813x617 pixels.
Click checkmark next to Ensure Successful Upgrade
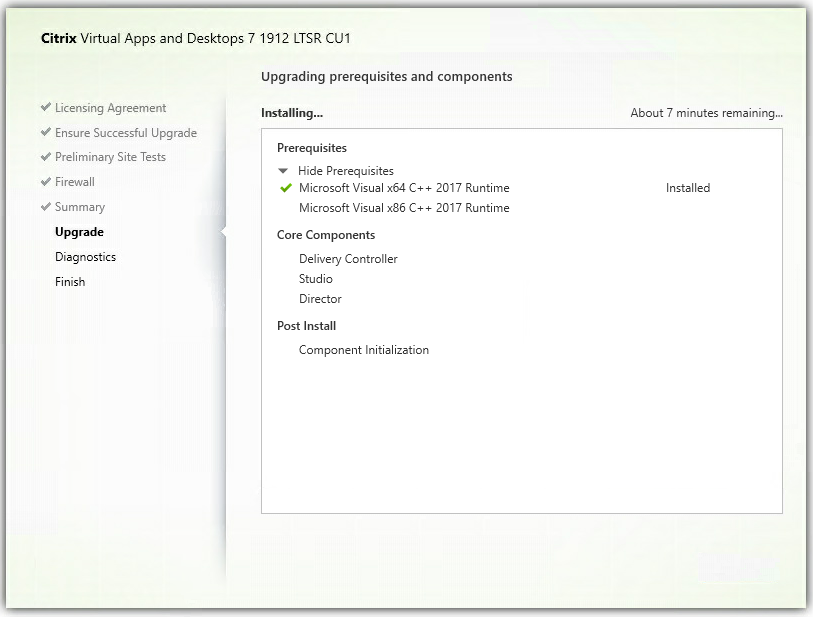pos(46,132)
